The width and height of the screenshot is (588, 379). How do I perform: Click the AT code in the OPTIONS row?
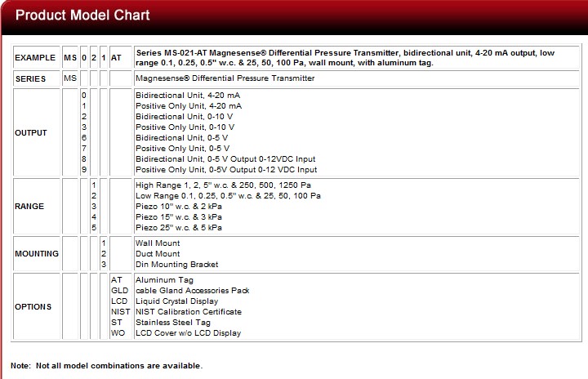click(x=116, y=280)
